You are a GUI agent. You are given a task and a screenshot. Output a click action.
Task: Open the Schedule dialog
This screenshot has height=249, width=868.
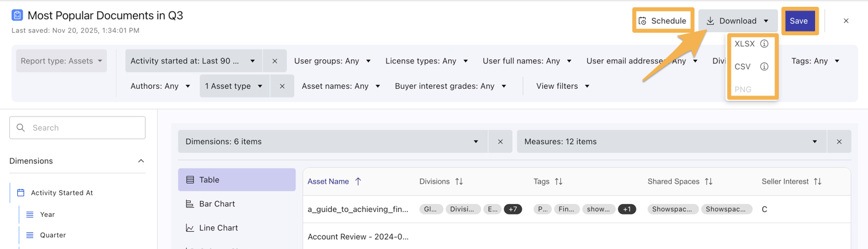662,21
